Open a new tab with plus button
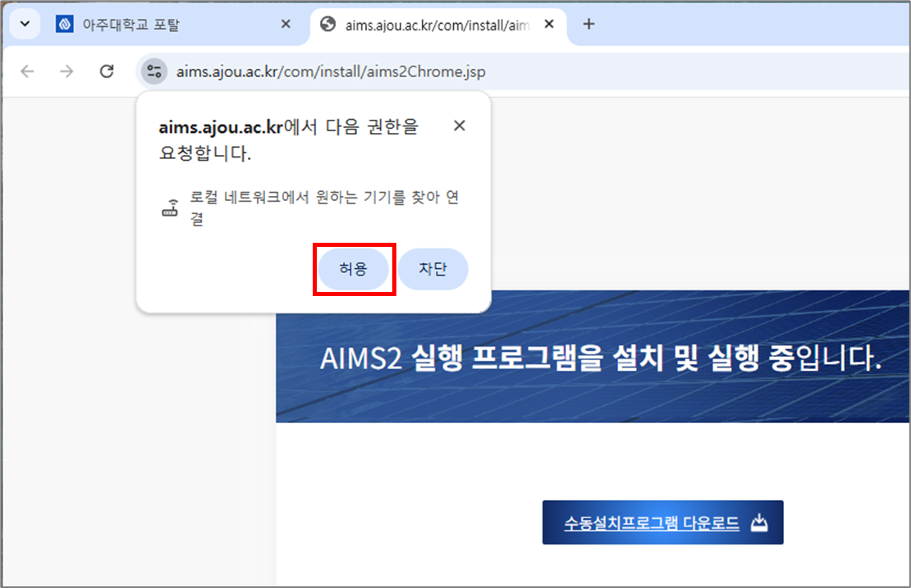 coord(588,25)
